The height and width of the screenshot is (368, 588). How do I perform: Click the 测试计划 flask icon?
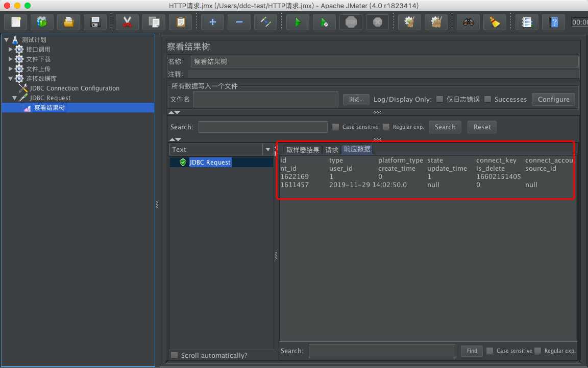click(x=15, y=39)
